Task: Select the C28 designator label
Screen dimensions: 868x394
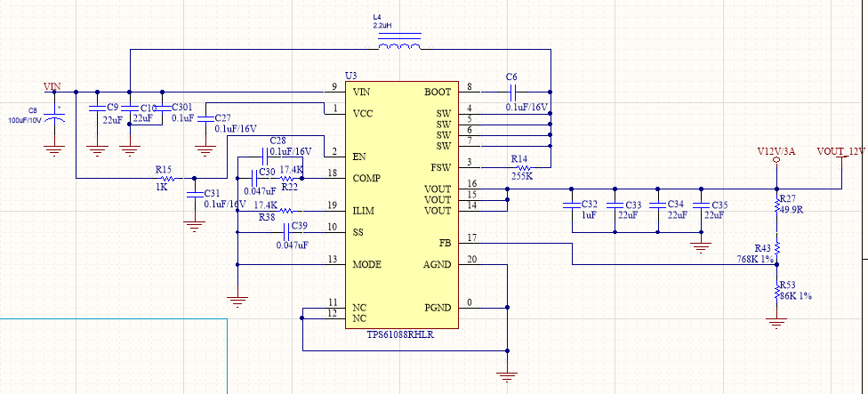Action: [x=277, y=141]
